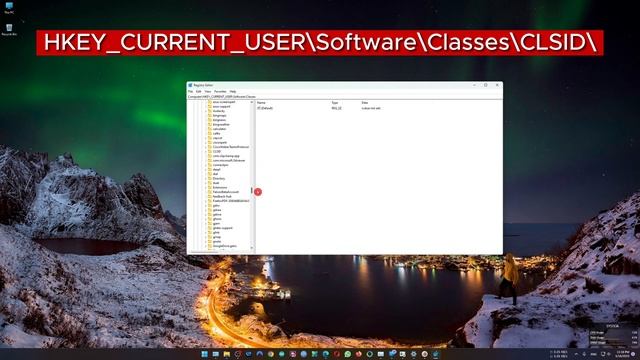
Task: Select the Directory key in the tree
Action: tap(219, 178)
